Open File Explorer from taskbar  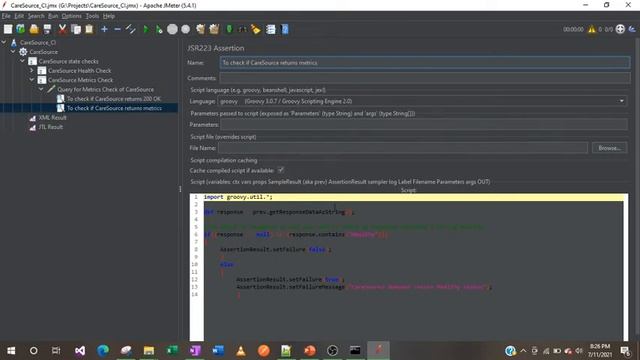coord(149,350)
